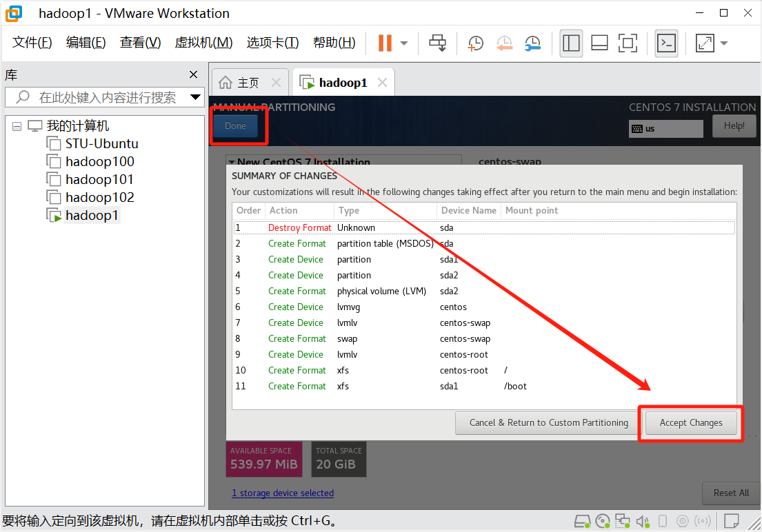
Task: Select row 6 lvmvg centos
Action: click(x=484, y=307)
